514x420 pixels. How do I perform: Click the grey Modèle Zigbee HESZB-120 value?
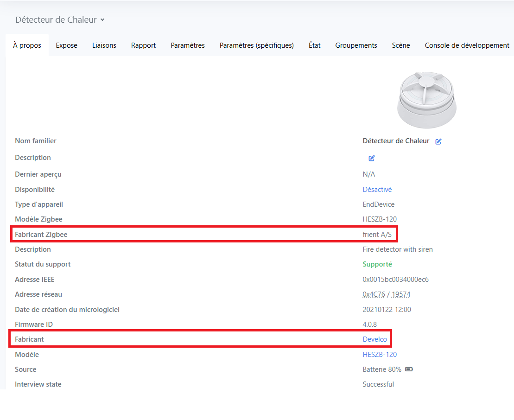pos(380,219)
